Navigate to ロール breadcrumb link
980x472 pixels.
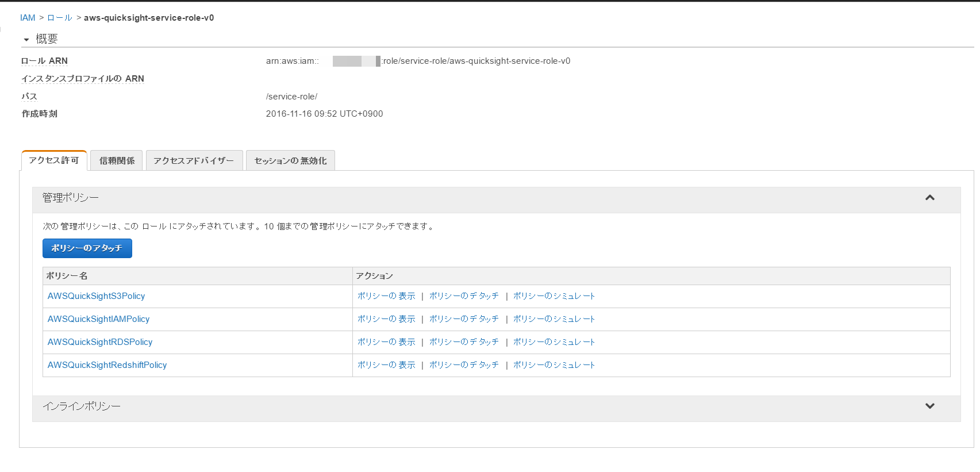(x=60, y=18)
